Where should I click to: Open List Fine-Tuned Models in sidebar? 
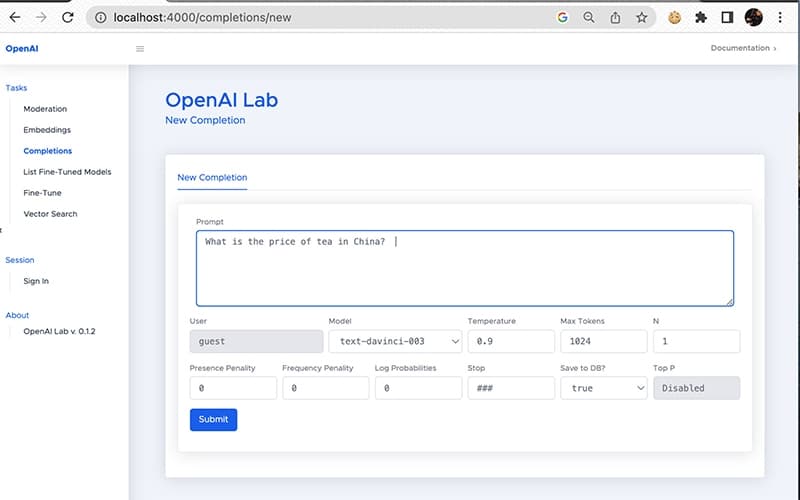click(67, 172)
